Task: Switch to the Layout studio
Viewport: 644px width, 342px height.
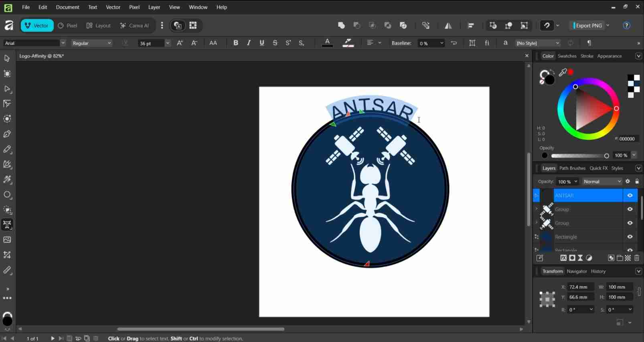Action: (98, 25)
